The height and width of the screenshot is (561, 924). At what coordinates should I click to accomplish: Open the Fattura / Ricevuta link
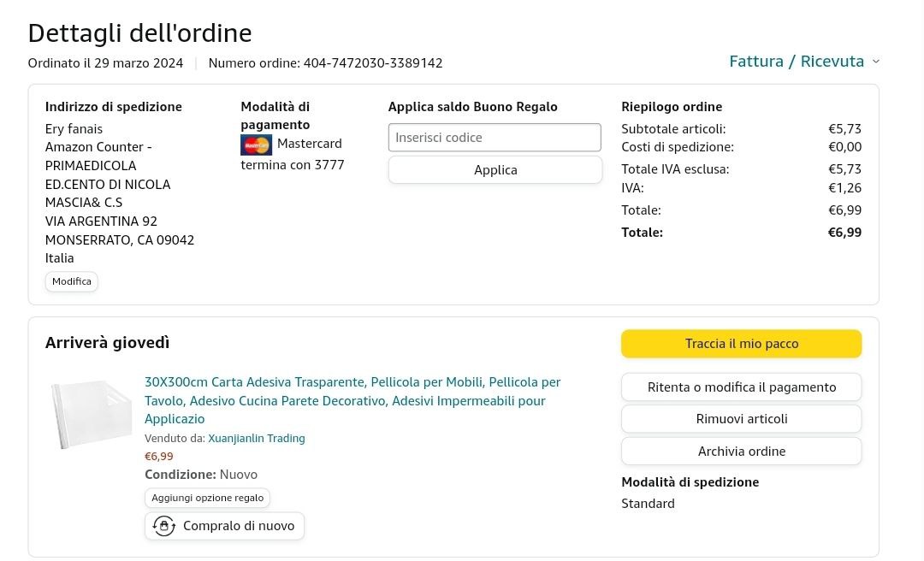coord(796,62)
